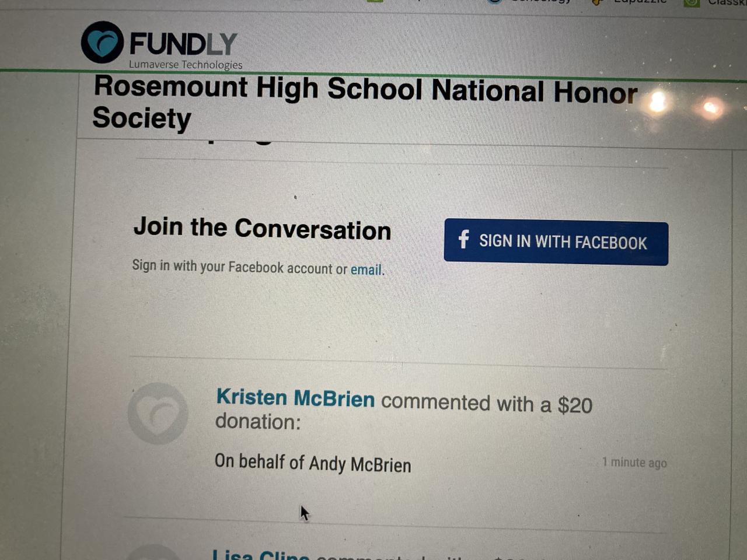Open the Edpuzzle bookmark label
The height and width of the screenshot is (560, 747).
click(639, 2)
